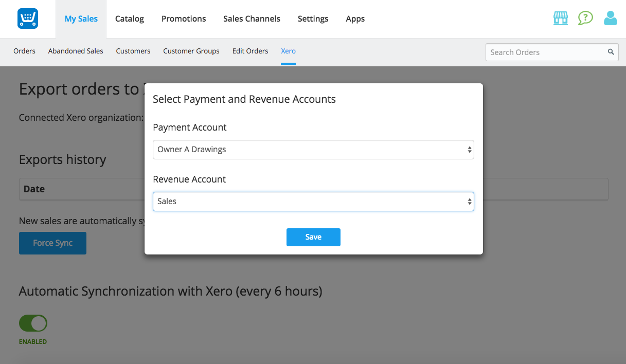626x364 pixels.
Task: Save the selected accounts
Action: 313,237
